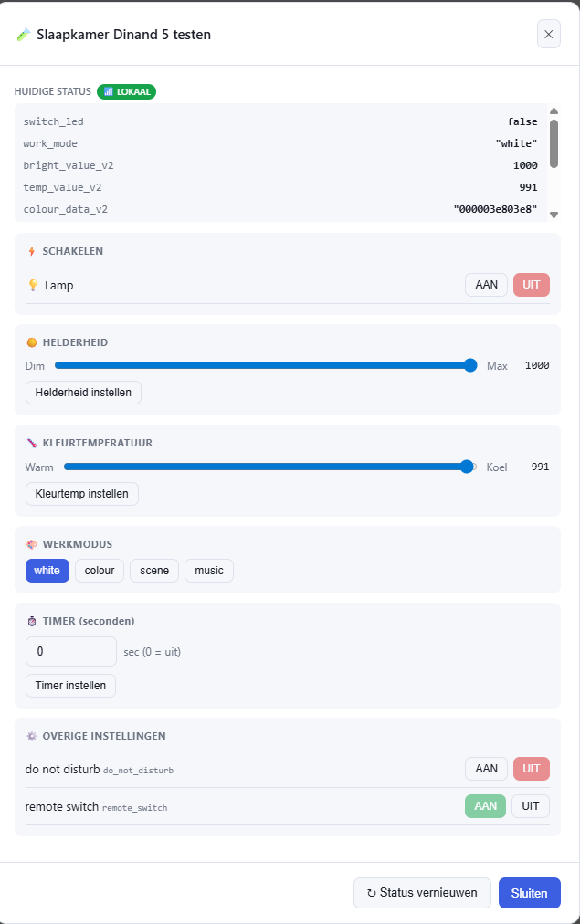
Task: Click the stopwatch icon next to TIMER
Action: [32, 621]
